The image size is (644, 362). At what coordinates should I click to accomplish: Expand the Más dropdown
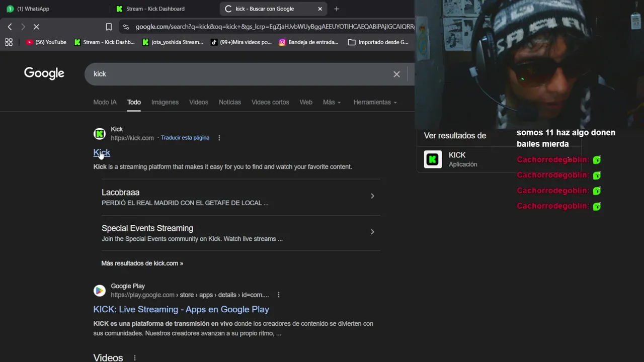(332, 102)
